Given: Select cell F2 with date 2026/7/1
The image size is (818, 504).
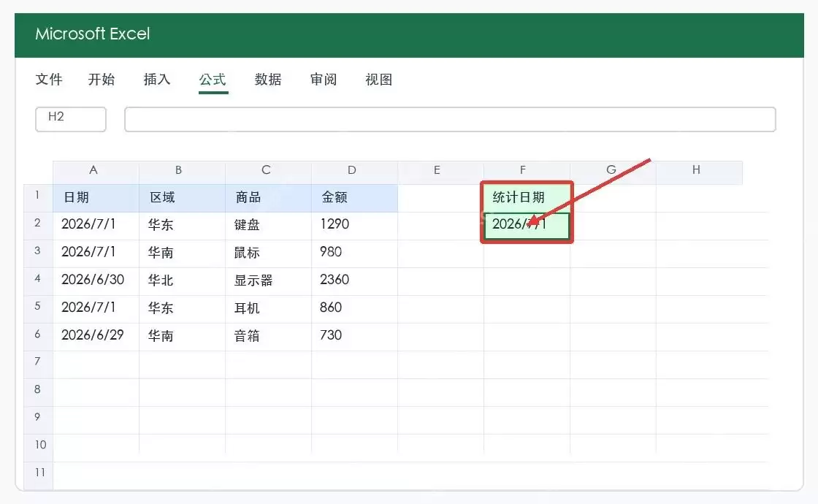Looking at the screenshot, I should 527,226.
